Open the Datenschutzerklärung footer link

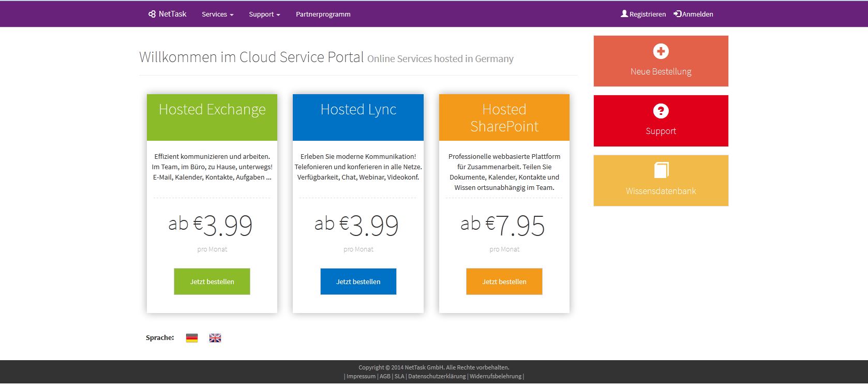pyautogui.click(x=437, y=376)
